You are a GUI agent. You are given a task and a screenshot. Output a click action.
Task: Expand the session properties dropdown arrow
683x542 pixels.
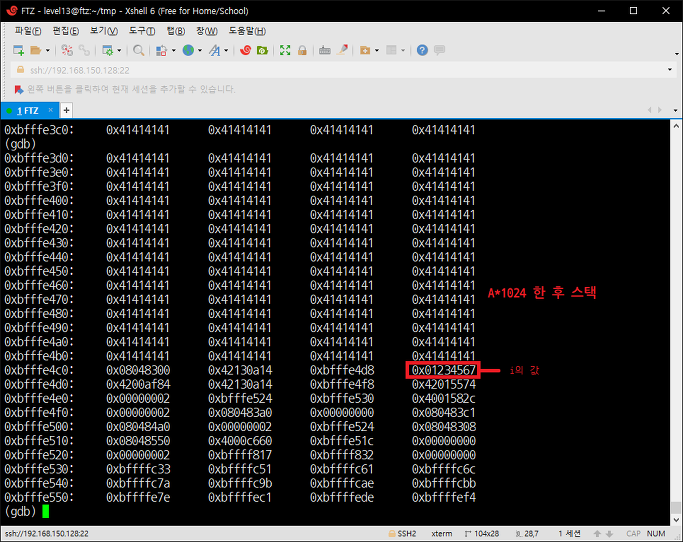point(119,51)
